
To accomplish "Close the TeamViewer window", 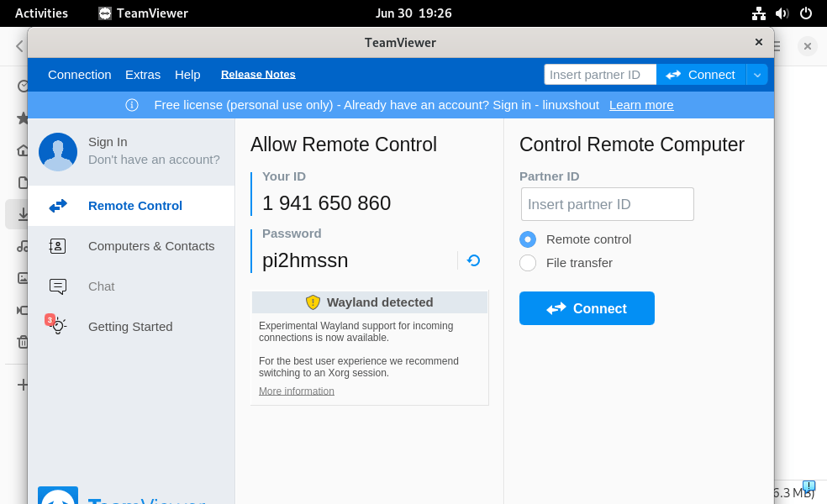I will (758, 42).
